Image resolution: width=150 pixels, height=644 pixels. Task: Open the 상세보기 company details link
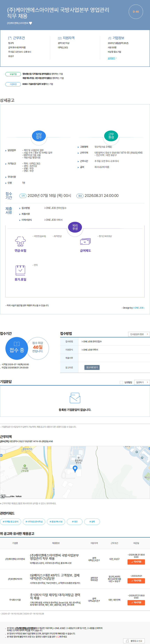[111, 58]
